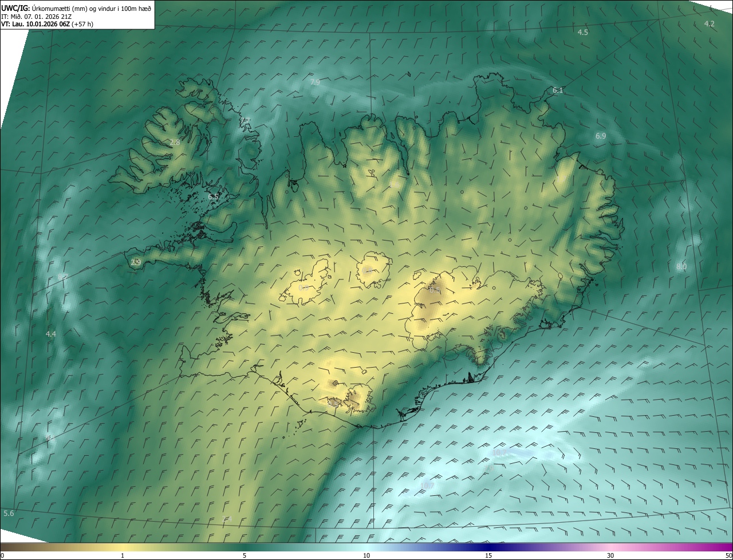Click the UWC/IG title line
This screenshot has height=560, width=733.
pos(76,7)
